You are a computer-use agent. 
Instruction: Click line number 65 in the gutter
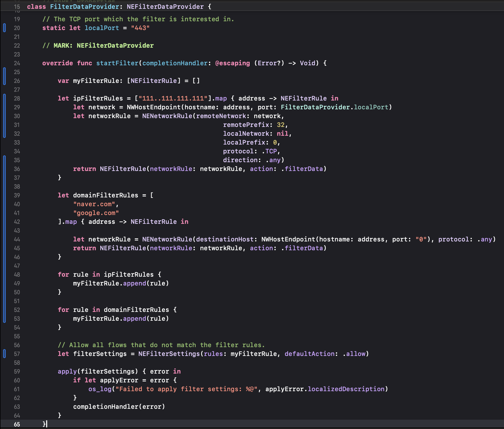click(x=17, y=424)
